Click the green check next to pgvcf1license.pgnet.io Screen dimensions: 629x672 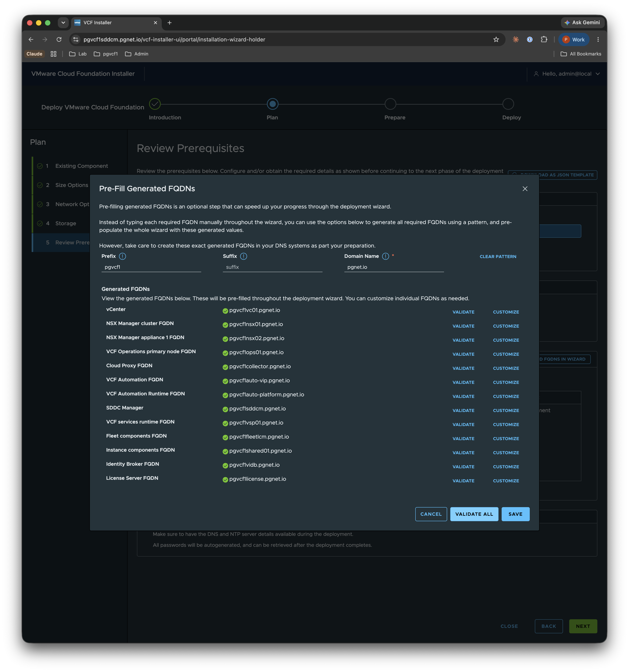[x=225, y=480]
